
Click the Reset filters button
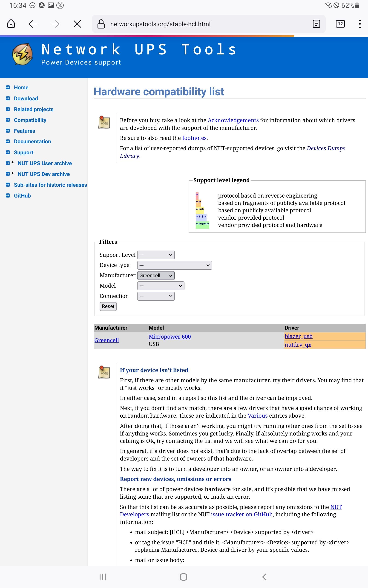[108, 306]
